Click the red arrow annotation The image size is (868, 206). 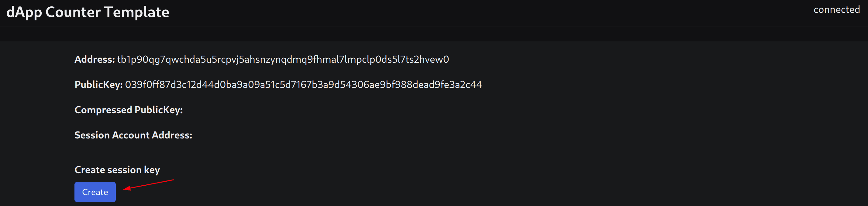pyautogui.click(x=148, y=185)
